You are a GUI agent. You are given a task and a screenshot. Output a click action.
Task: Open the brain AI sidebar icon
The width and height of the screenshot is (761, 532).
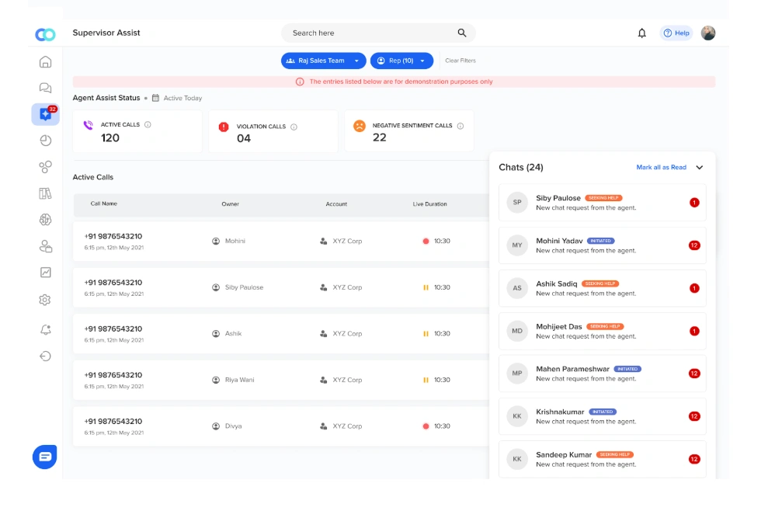coord(45,219)
